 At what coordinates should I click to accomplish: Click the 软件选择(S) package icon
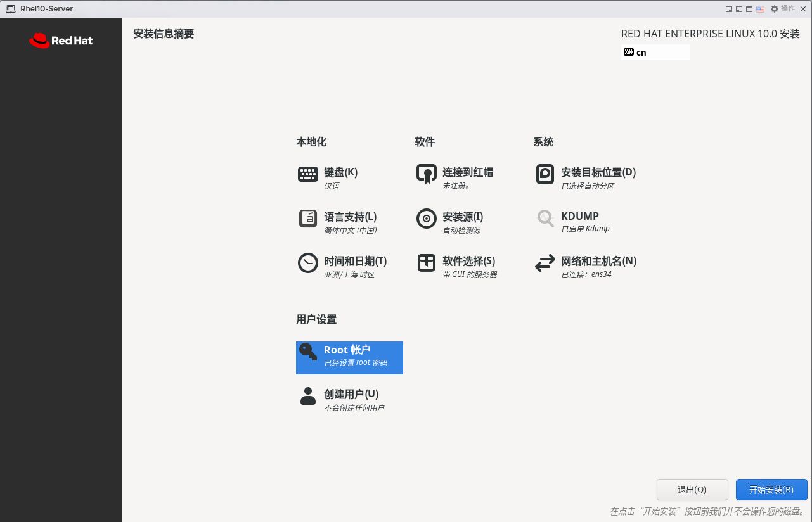426,263
